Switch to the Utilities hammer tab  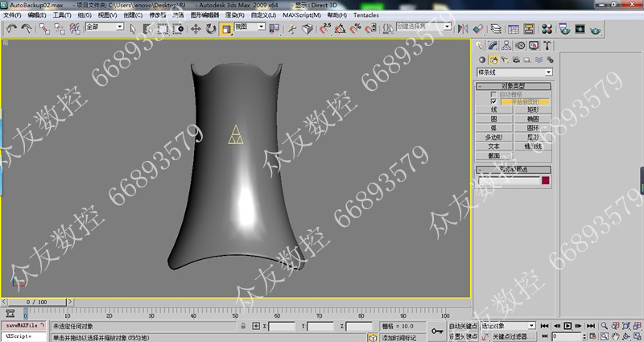[x=547, y=45]
